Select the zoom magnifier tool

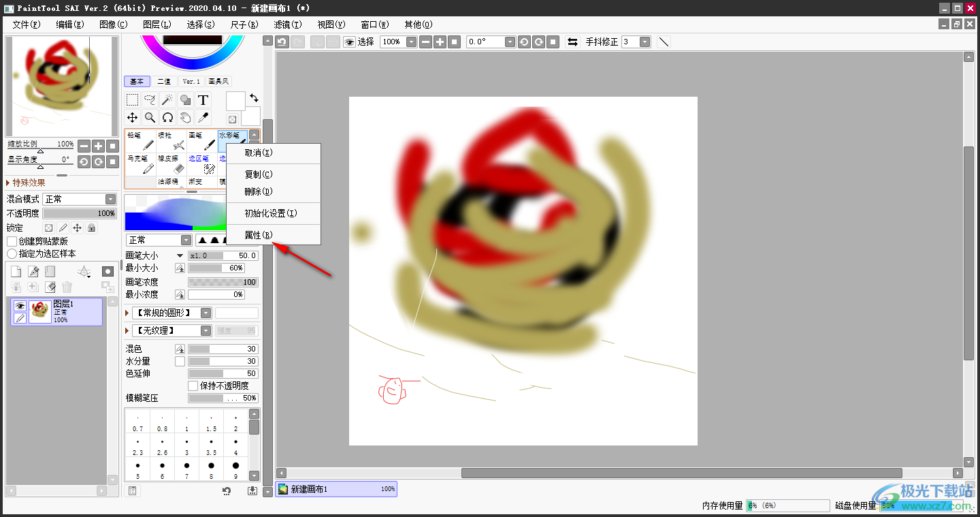point(150,118)
